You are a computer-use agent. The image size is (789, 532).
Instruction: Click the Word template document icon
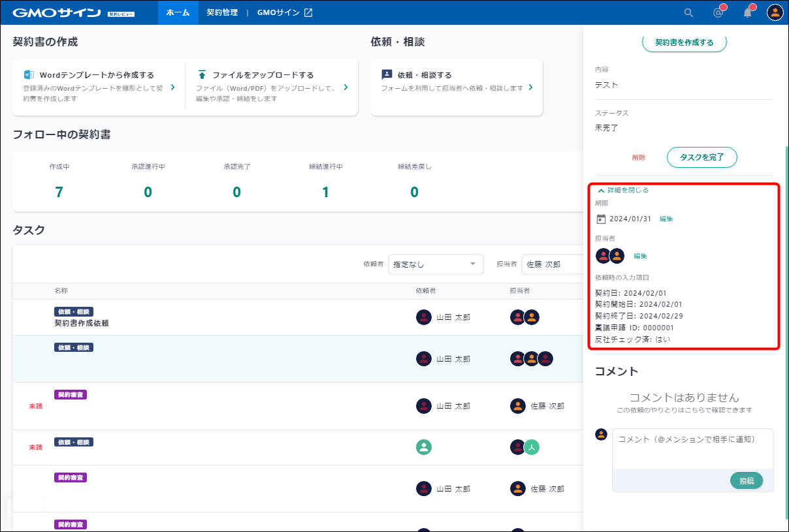(x=29, y=74)
